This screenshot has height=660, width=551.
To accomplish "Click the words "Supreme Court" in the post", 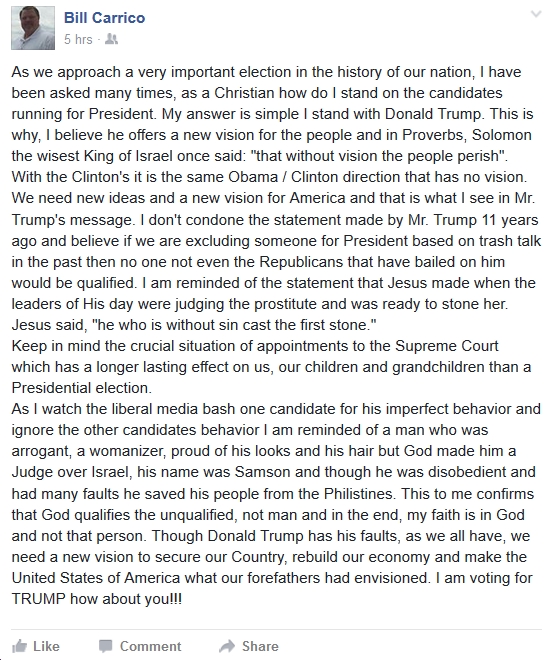I will [447, 346].
